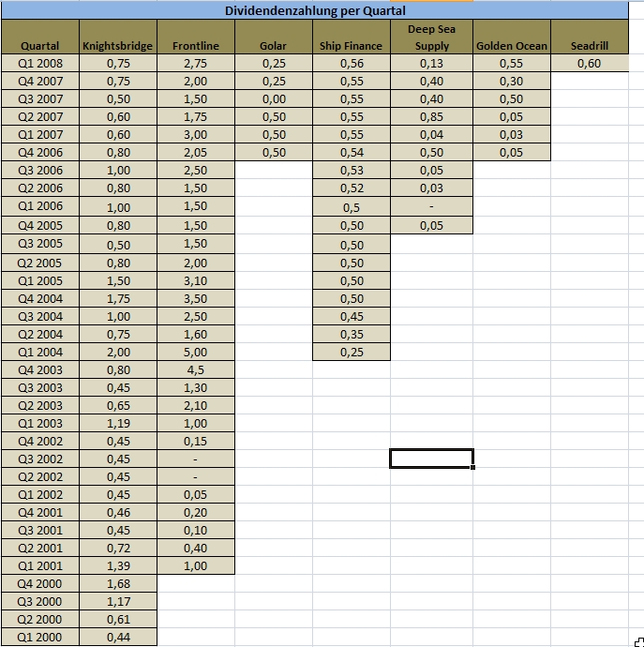Click Frontline value 1,75 in Q2 2007
The image size is (644, 647).
tap(196, 116)
